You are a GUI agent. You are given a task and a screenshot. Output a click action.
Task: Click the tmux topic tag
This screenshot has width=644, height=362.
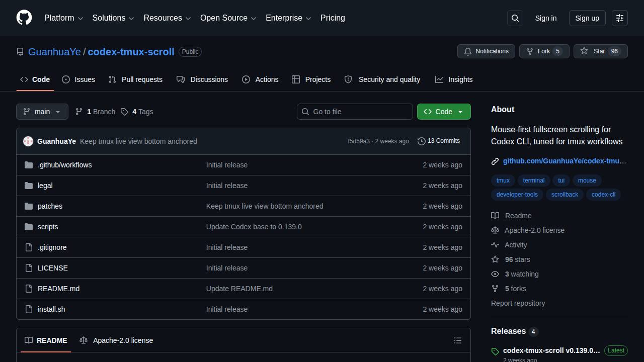[503, 180]
